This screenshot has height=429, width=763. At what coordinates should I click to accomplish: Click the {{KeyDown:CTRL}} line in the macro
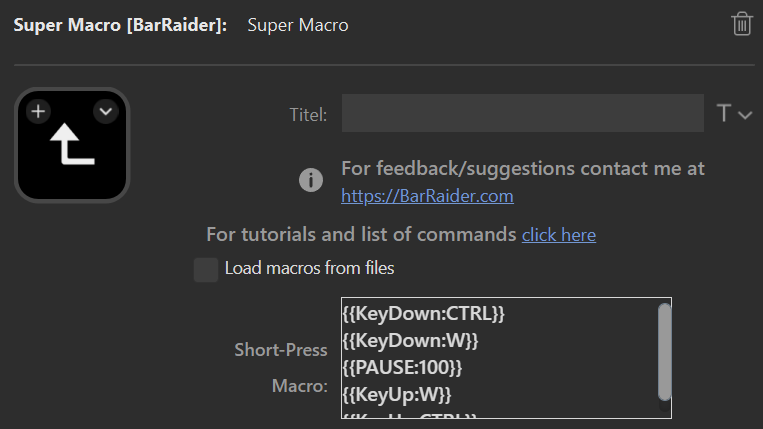click(x=423, y=314)
